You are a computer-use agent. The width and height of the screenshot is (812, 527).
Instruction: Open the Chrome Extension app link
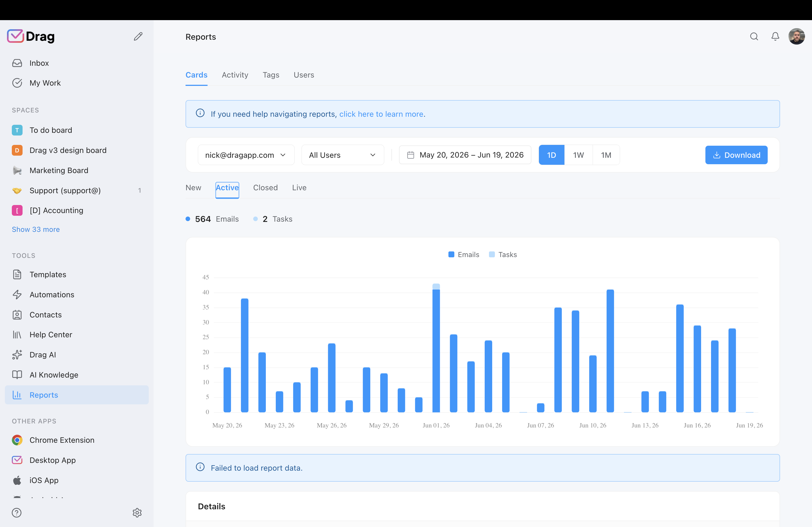coord(77,440)
